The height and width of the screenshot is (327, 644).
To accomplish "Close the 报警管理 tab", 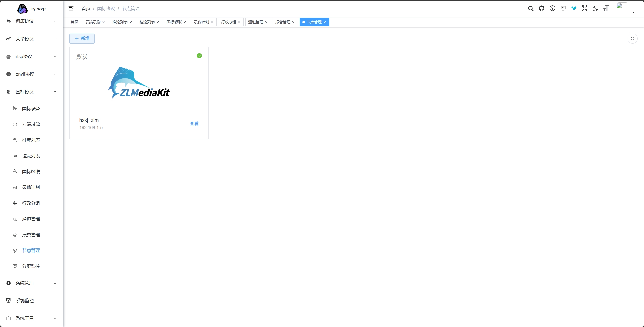I will point(293,22).
